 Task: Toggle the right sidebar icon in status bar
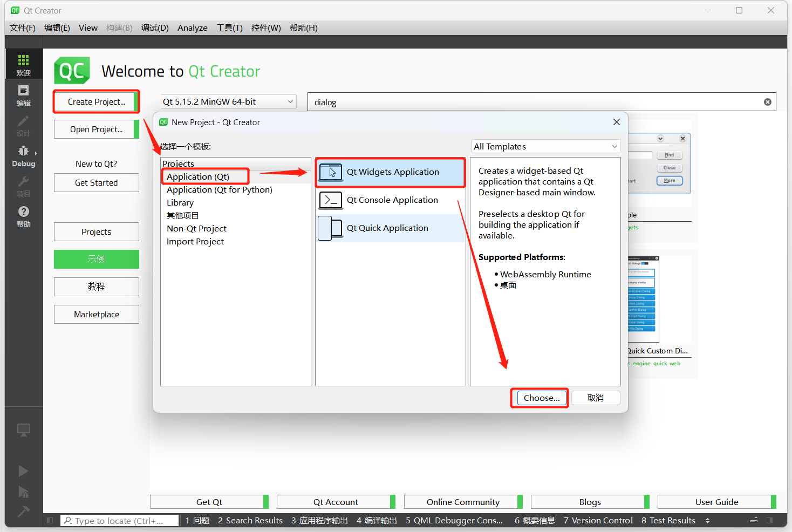click(x=769, y=520)
